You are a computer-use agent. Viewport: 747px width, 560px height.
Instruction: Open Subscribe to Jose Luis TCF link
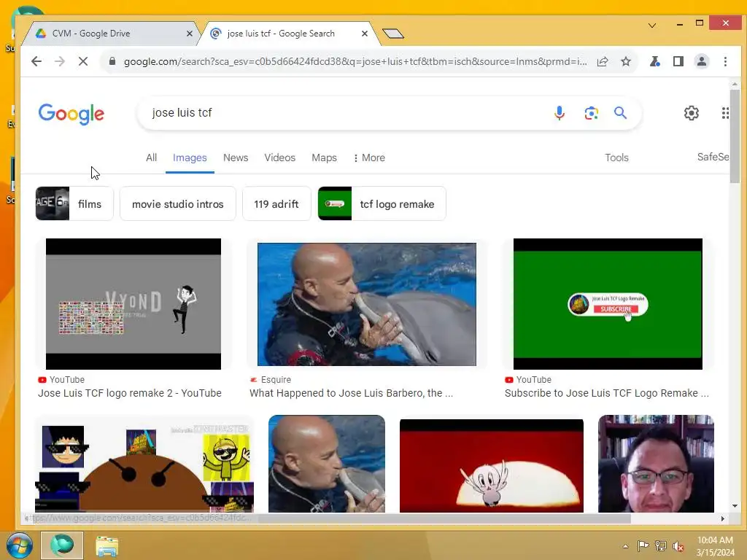pos(607,393)
